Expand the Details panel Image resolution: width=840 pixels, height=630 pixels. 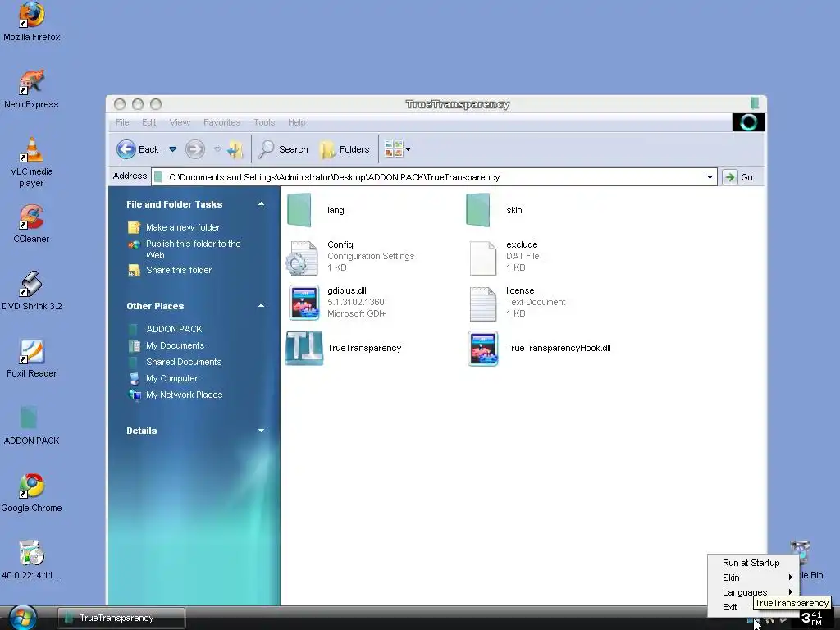click(x=262, y=430)
